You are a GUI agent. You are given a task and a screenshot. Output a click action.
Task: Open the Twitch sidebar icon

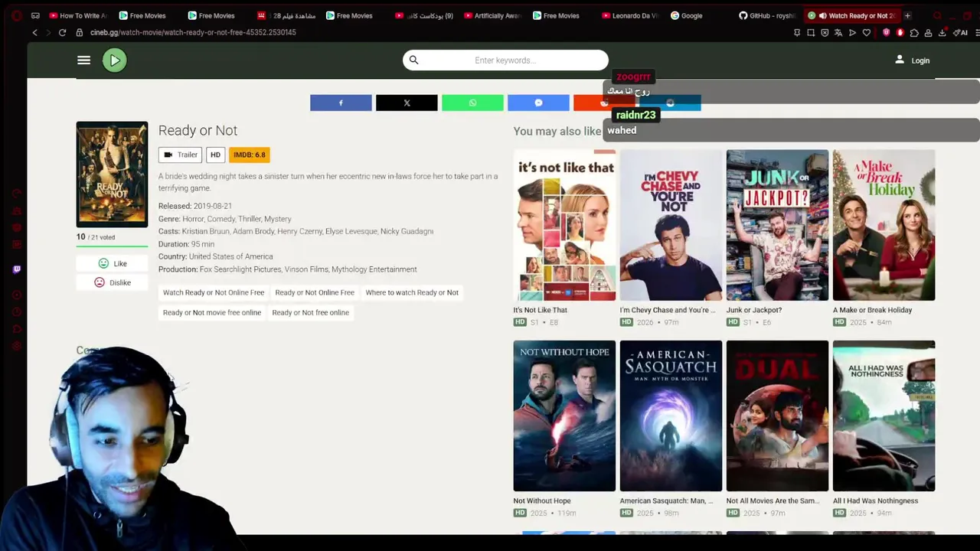17,269
